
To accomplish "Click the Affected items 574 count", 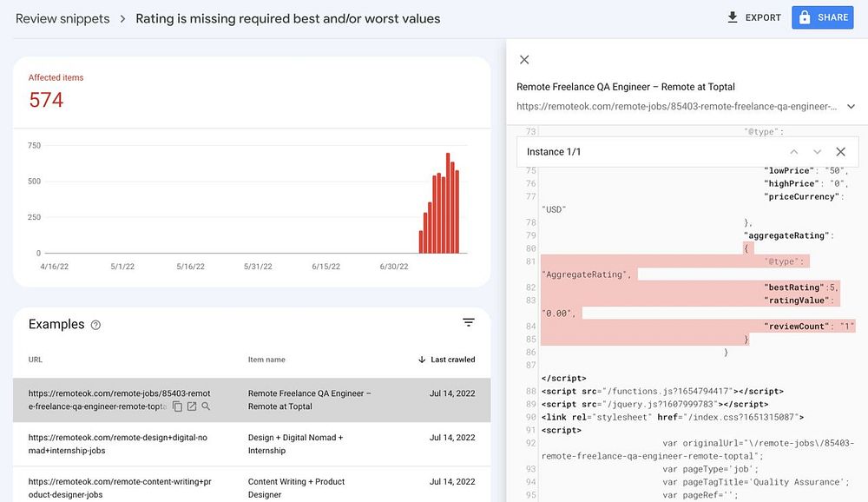I will coord(46,100).
